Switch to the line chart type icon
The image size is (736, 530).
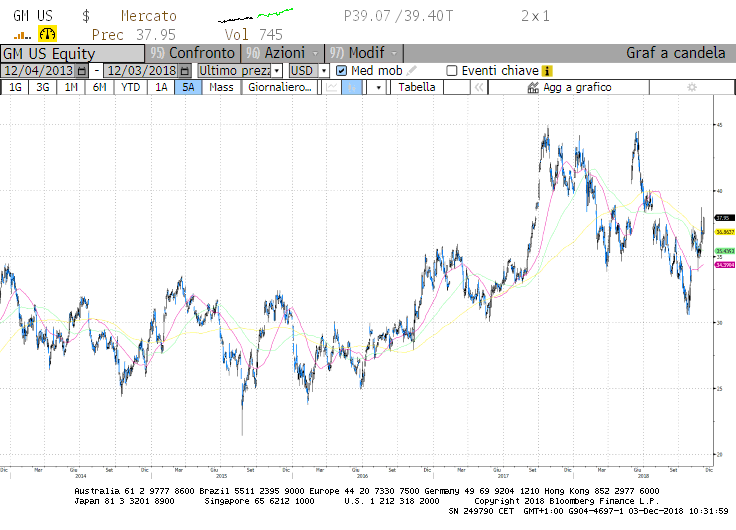pos(332,87)
